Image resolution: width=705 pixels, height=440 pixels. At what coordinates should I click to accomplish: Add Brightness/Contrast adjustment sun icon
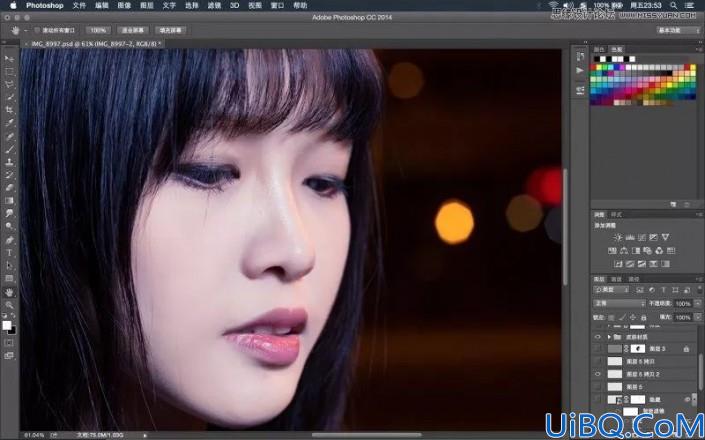click(x=618, y=237)
